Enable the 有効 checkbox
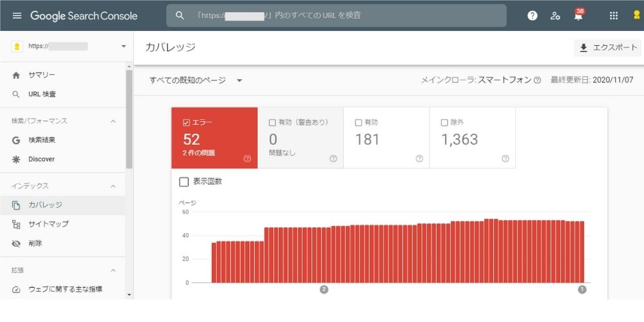This screenshot has width=644, height=322. coord(358,122)
